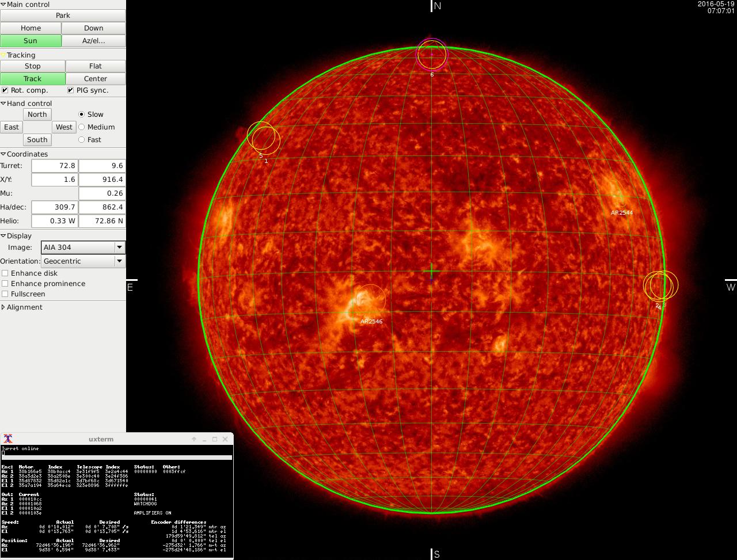The width and height of the screenshot is (737, 560).
Task: Collapse the Main control section
Action: (3, 5)
